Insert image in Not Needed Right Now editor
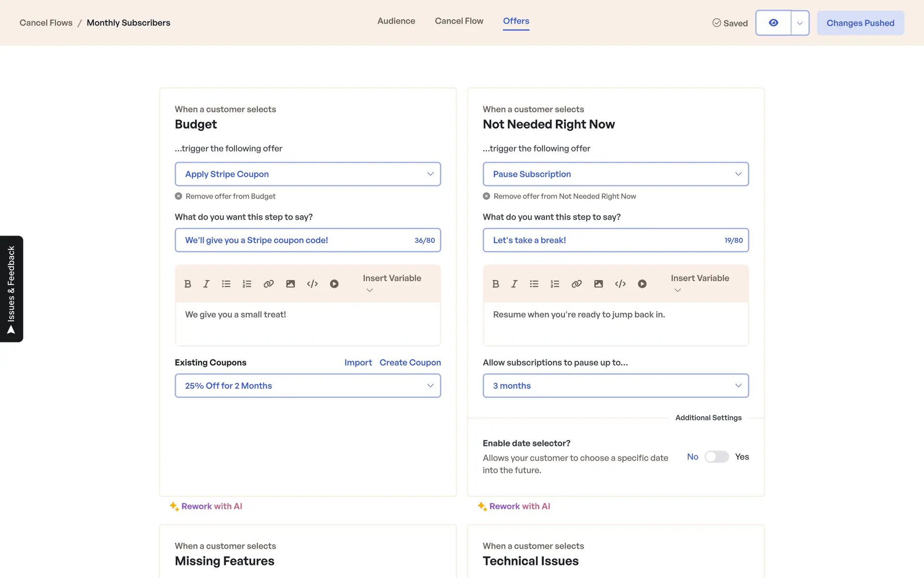The image size is (924, 578). (x=598, y=284)
